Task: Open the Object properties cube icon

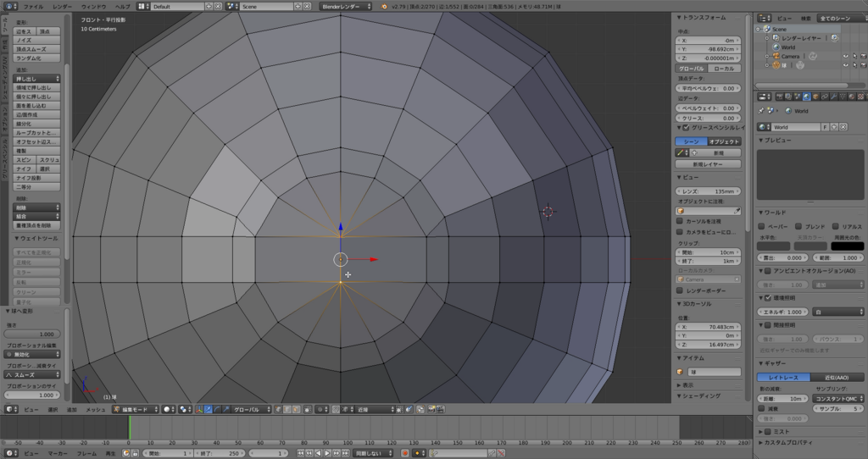Action: tap(815, 97)
